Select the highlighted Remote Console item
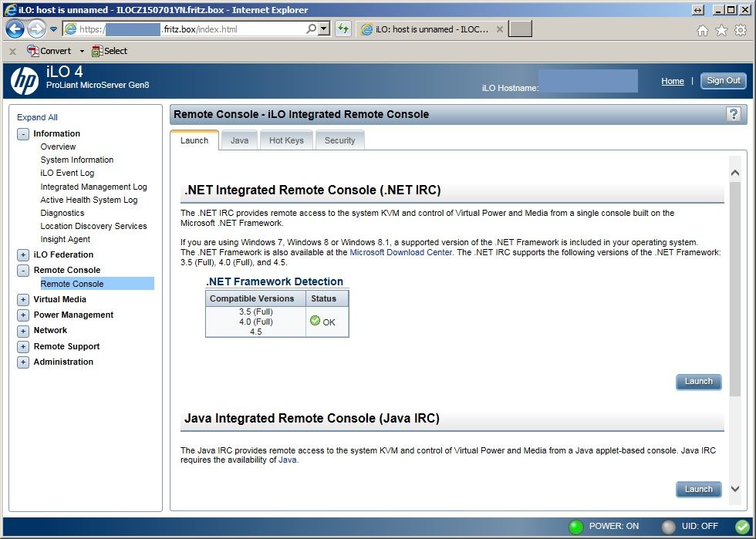The image size is (756, 539). [97, 284]
